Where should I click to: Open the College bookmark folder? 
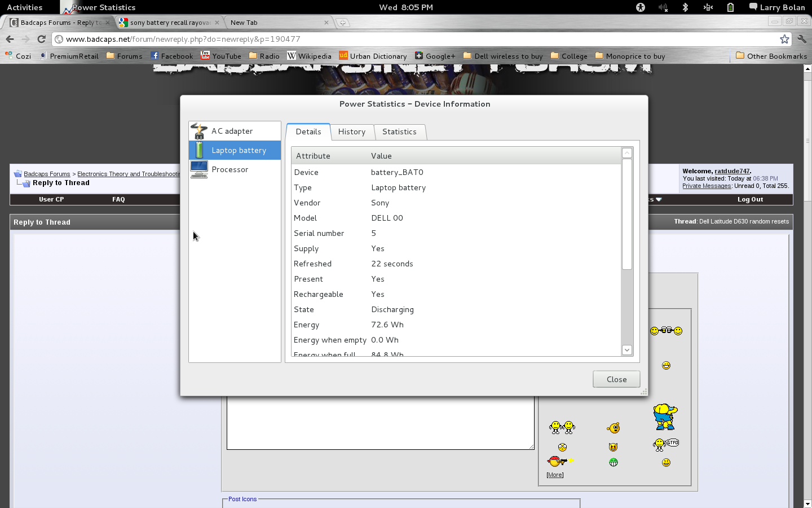click(569, 56)
